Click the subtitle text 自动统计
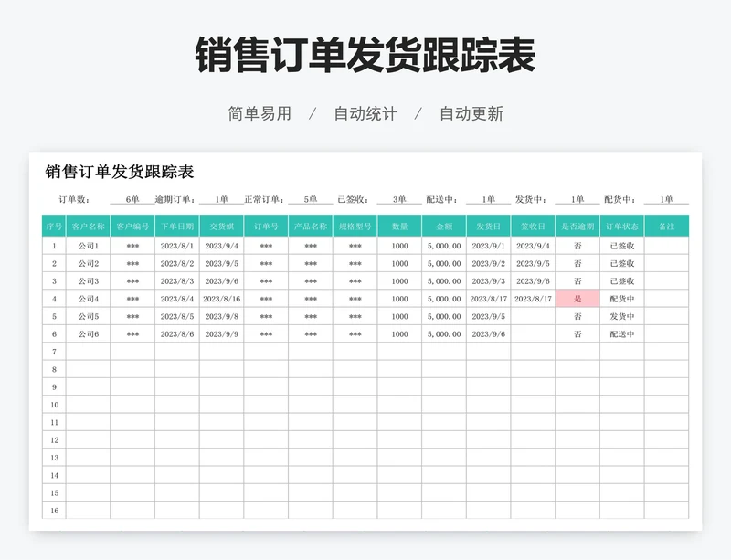 point(365,114)
